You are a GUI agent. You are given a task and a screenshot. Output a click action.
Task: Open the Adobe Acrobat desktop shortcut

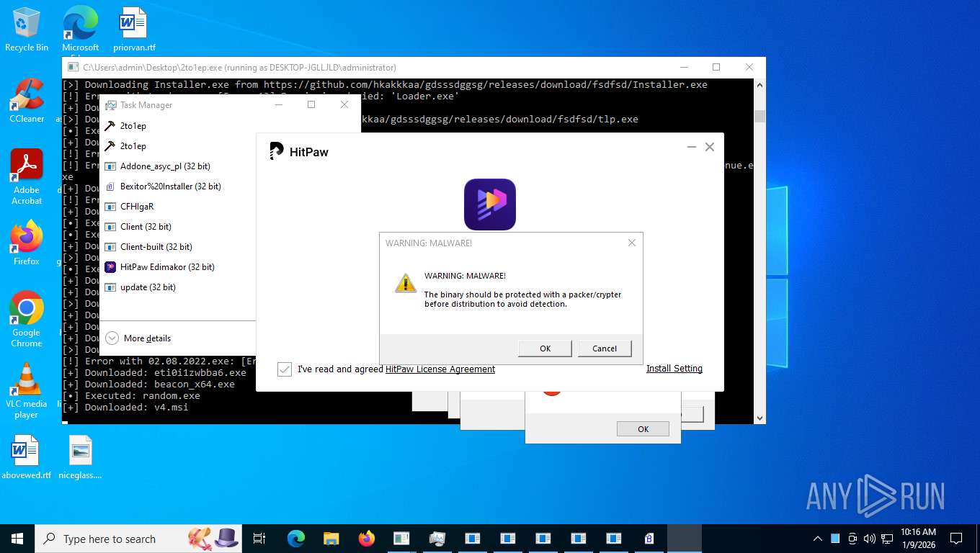pos(27,177)
